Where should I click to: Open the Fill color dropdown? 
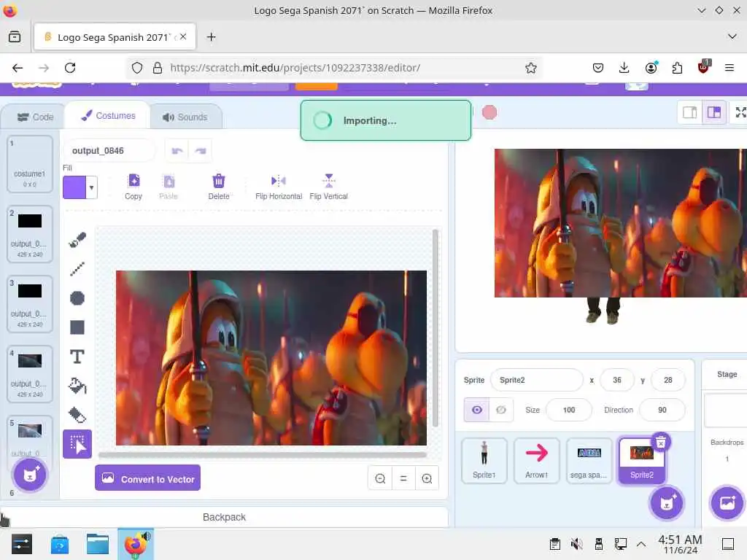click(91, 187)
